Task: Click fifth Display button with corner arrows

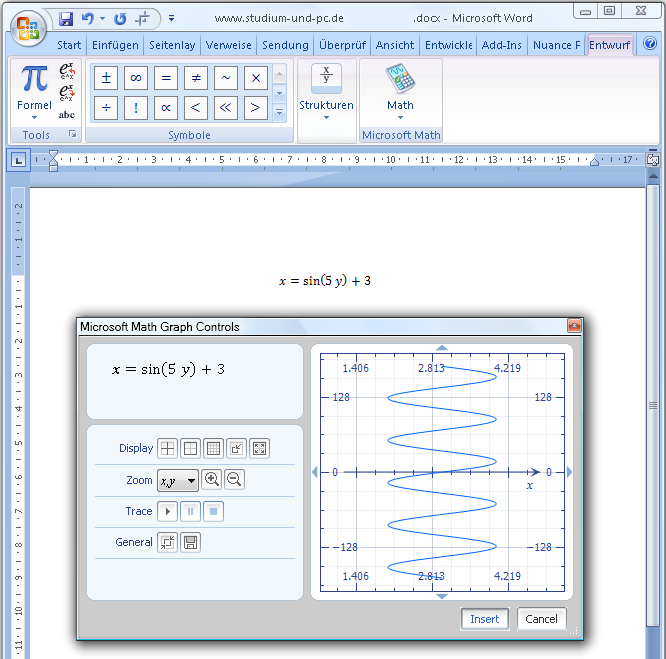Action: [259, 448]
